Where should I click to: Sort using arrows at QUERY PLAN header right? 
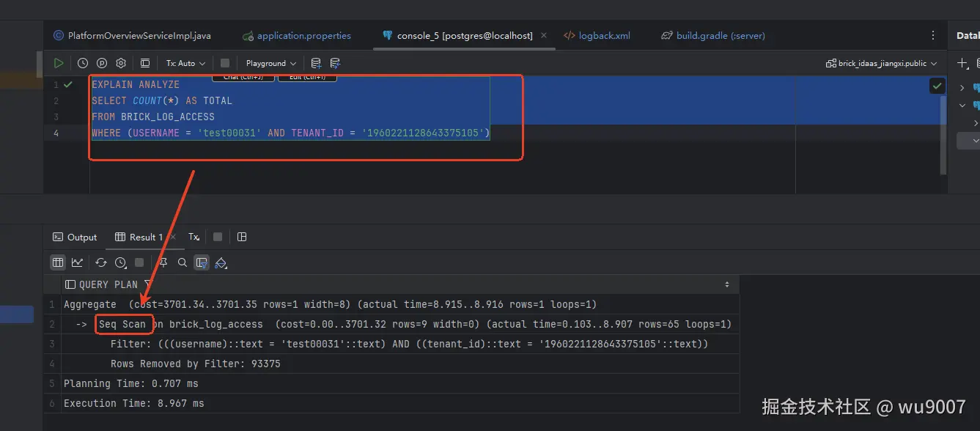pos(727,284)
